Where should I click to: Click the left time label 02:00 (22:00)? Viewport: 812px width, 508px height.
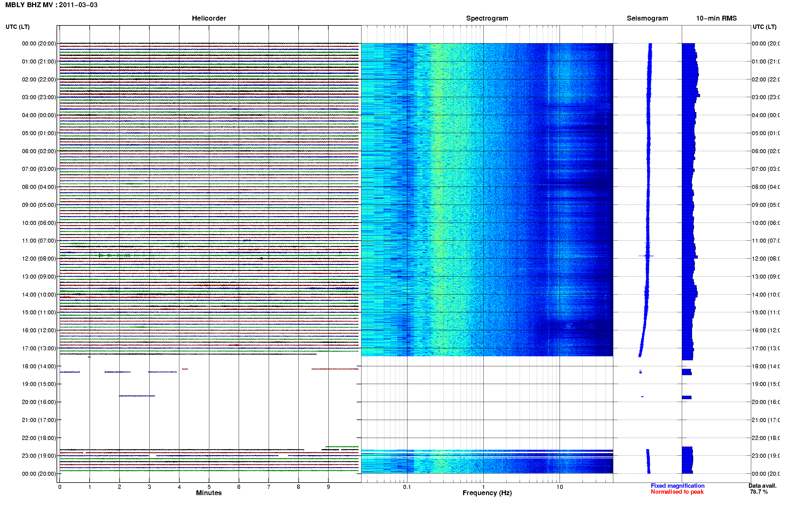[x=39, y=79]
